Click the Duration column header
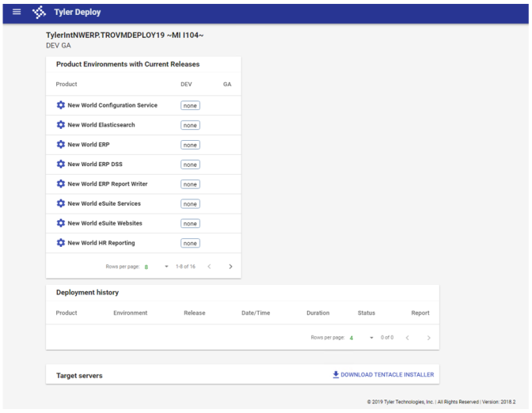This screenshot has width=532, height=413. [318, 313]
